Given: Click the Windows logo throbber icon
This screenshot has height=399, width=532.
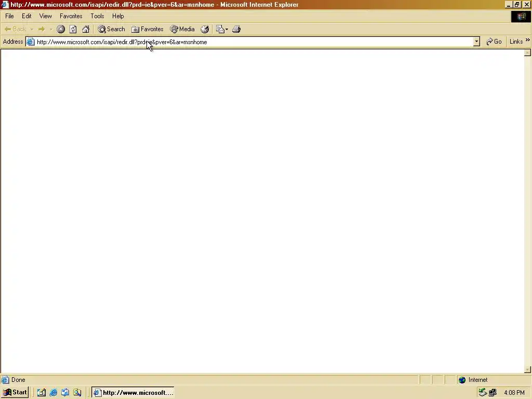Looking at the screenshot, I should [521, 17].
